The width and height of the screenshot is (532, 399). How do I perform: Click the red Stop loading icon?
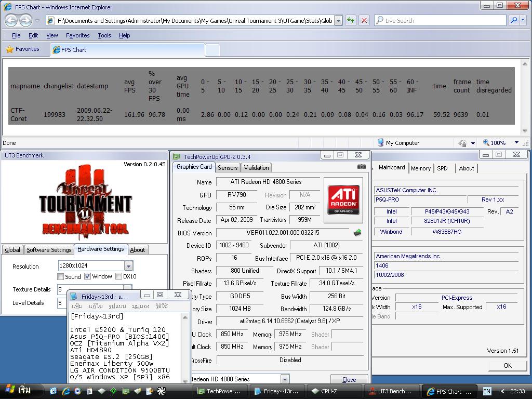(364, 20)
